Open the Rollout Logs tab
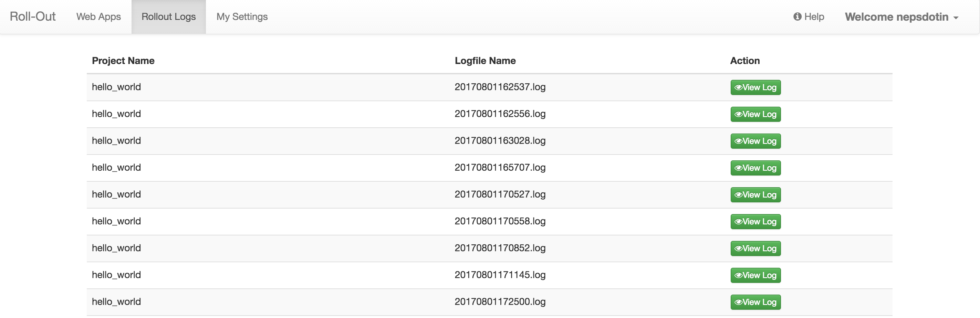This screenshot has width=980, height=318. tap(168, 17)
